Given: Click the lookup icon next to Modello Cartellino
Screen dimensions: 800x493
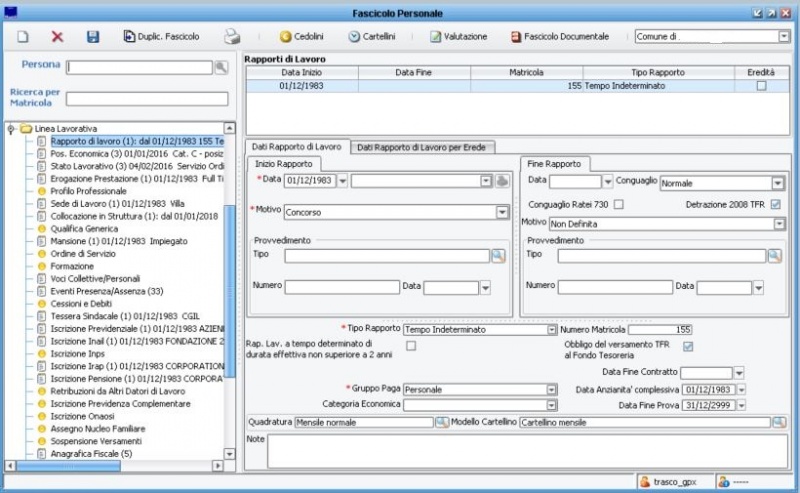Looking at the screenshot, I should (778, 422).
